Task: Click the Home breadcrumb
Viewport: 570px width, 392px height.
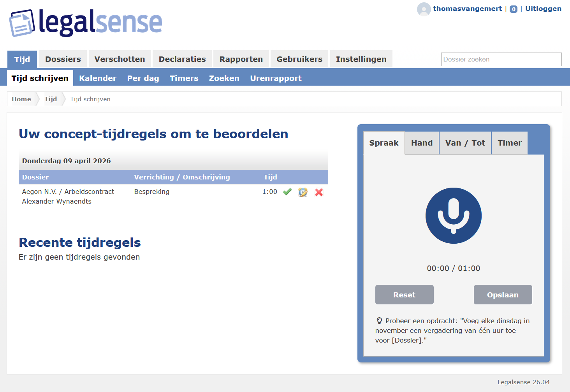Action: tap(21, 99)
